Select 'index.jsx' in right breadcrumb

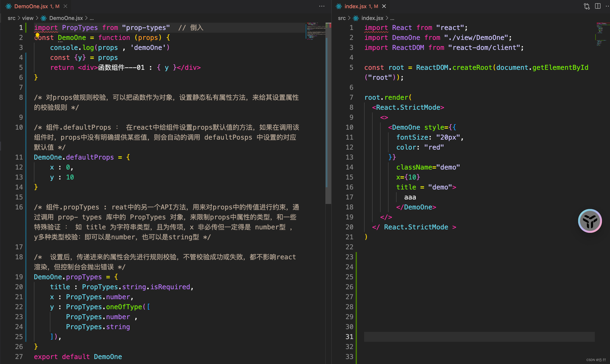(372, 18)
